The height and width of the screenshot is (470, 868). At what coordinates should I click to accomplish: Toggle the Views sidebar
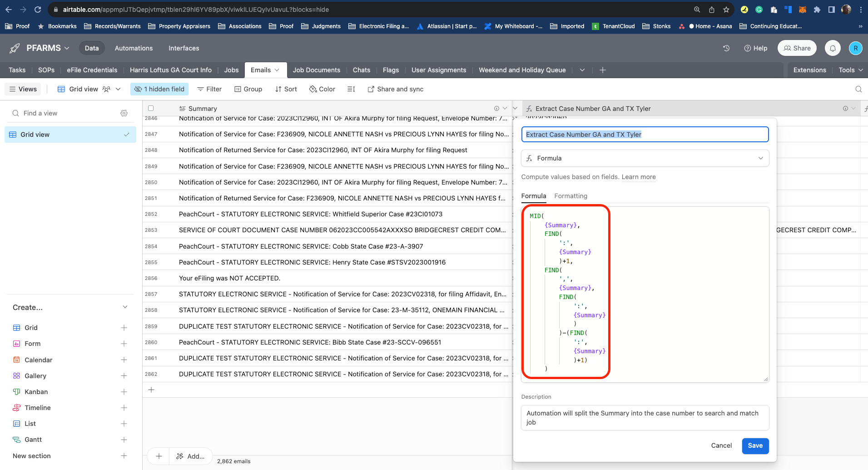23,89
